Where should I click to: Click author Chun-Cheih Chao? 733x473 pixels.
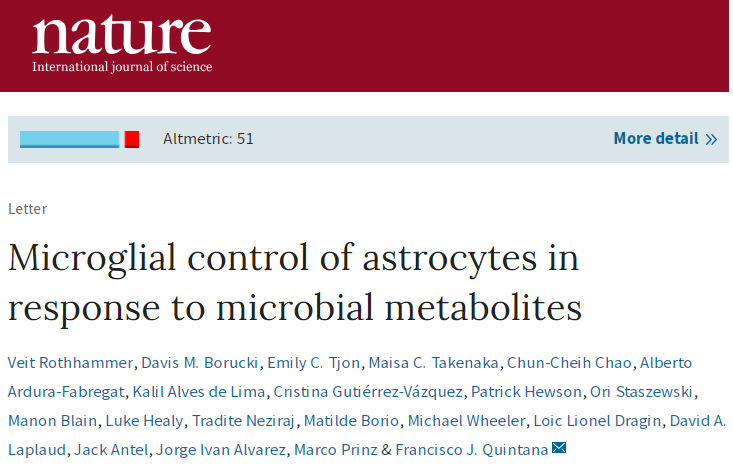point(569,363)
